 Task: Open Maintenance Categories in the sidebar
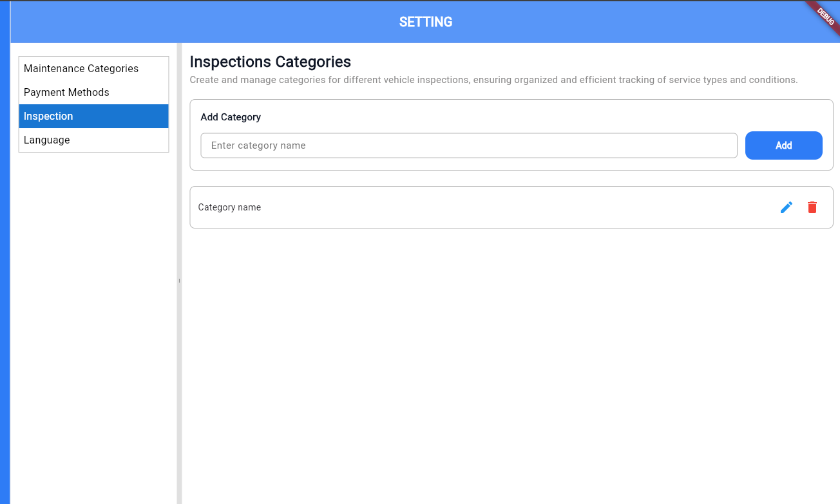click(81, 68)
